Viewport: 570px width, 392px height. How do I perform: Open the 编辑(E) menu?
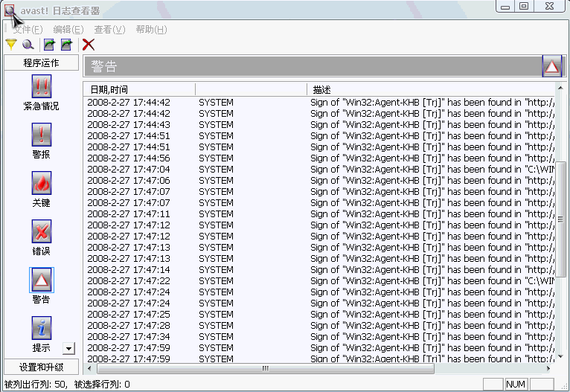(68, 30)
